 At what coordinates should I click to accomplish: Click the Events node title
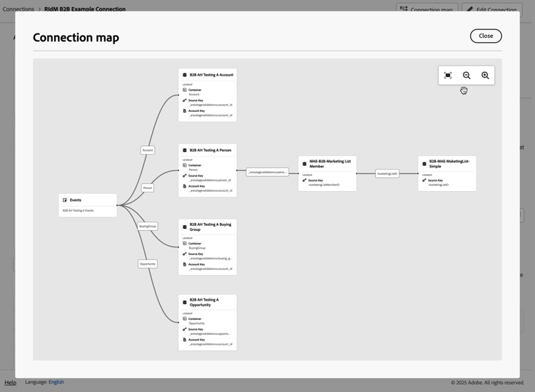pos(76,200)
